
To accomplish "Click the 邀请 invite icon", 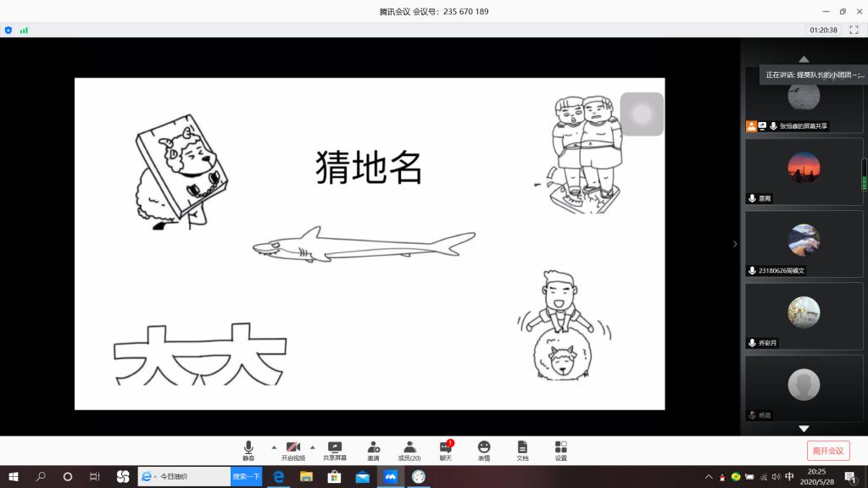I will tap(373, 450).
